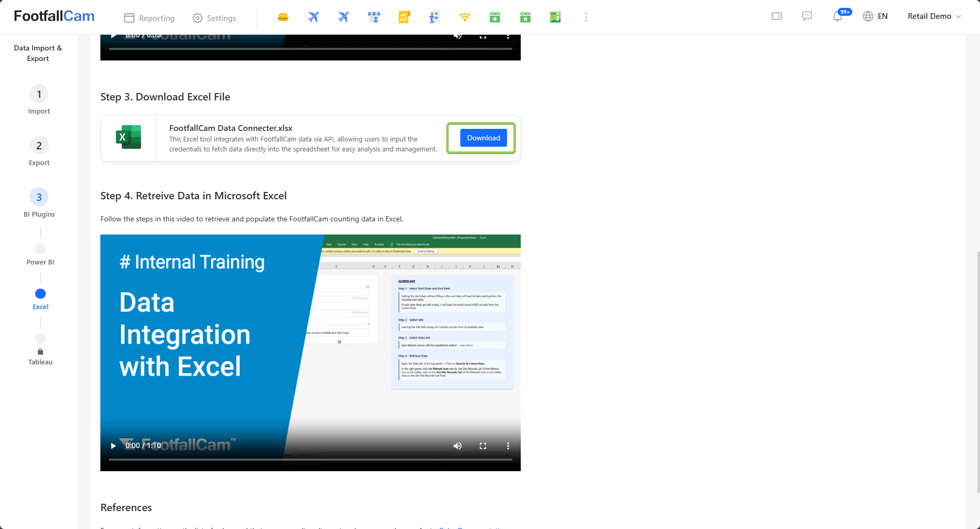Click the walking person in-out icon
Screen dimensions: 980x529
tap(434, 17)
